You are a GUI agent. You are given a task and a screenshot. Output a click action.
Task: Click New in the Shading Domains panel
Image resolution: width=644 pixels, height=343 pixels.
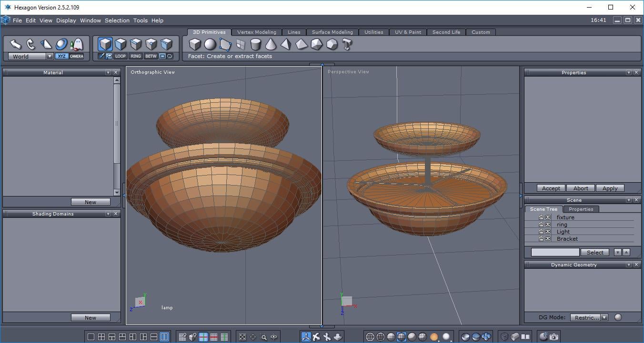click(x=91, y=317)
